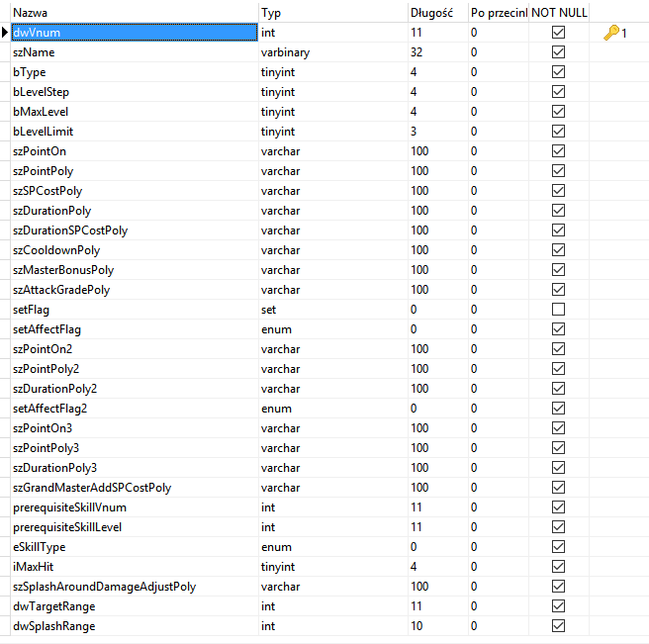Click the Po przecinku column header

499,13
